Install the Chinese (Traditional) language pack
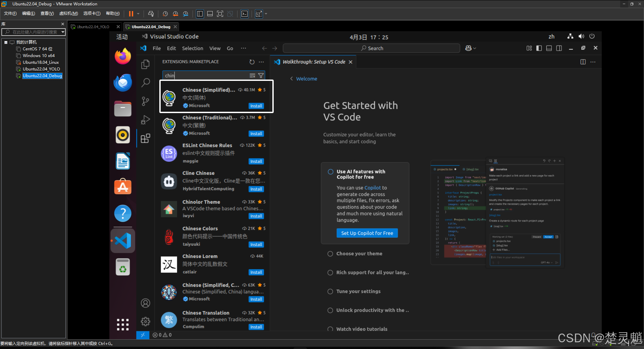The height and width of the screenshot is (349, 644). 256,134
